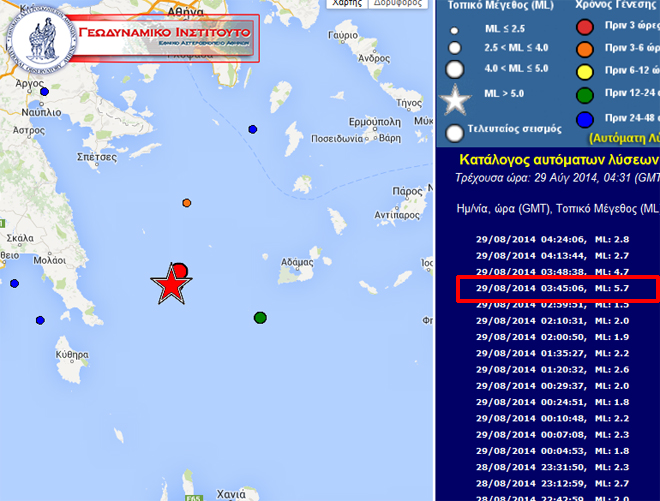
Task: Click the Σκάλα place label
Action: pyautogui.click(x=20, y=238)
